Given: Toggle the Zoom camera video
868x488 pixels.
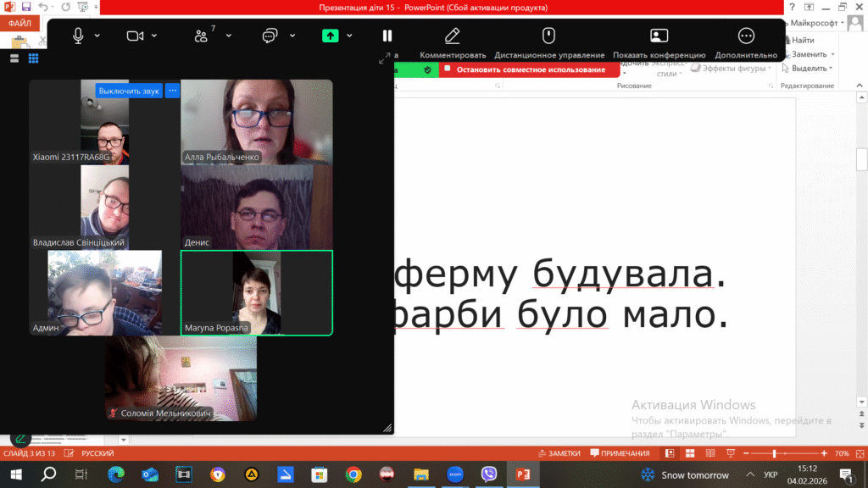Looking at the screenshot, I should coord(135,36).
